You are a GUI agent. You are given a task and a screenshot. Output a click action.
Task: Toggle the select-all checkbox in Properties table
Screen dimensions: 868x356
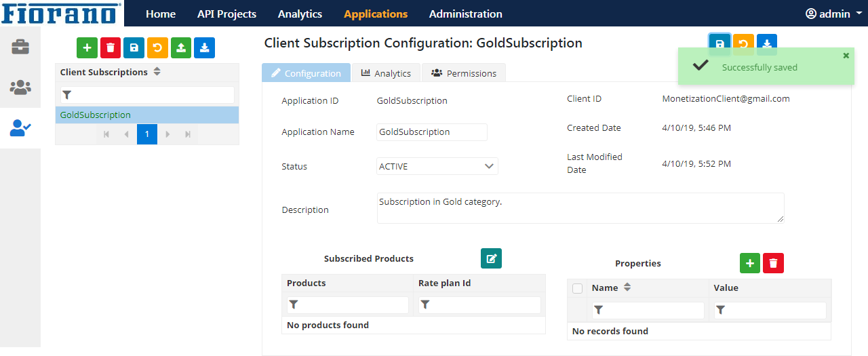[x=578, y=288]
